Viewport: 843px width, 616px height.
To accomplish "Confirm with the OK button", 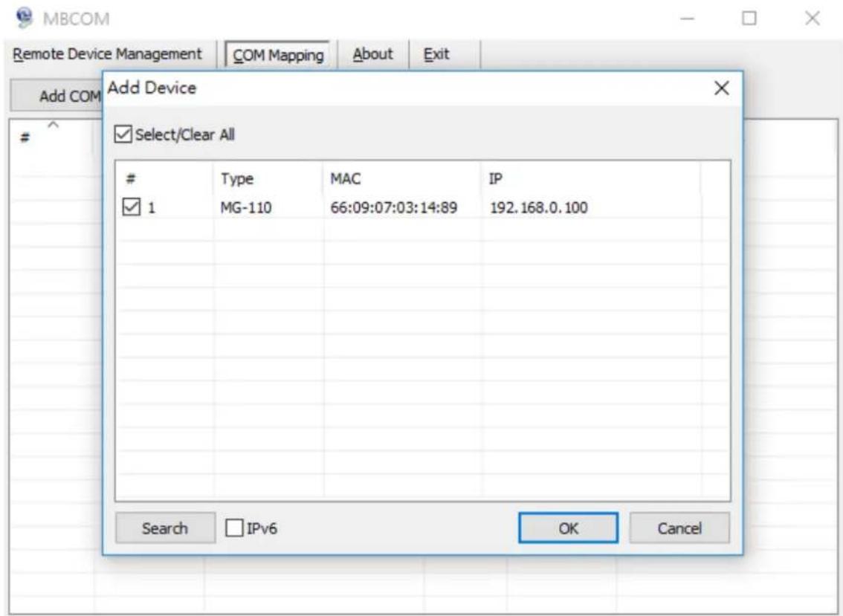I will [568, 528].
